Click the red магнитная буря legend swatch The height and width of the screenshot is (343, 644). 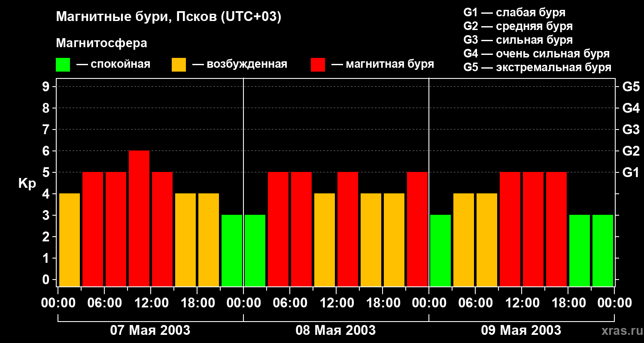click(x=318, y=65)
